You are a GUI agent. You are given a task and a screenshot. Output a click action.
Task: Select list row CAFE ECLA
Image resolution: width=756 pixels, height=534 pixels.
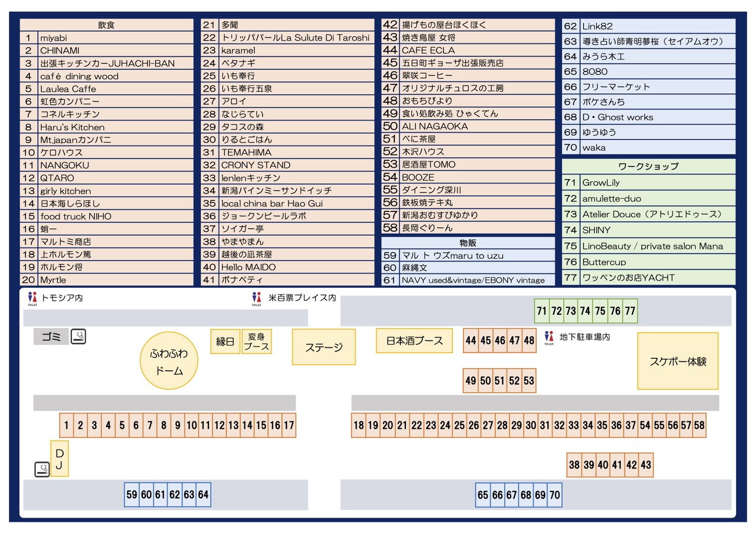point(468,50)
